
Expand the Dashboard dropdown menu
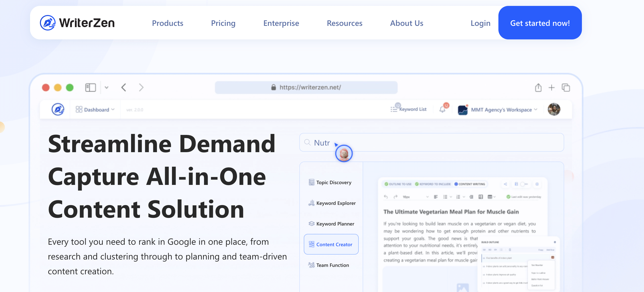coord(95,110)
